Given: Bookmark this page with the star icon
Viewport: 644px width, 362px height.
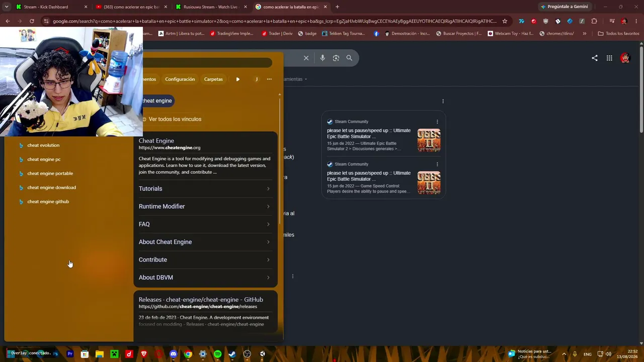Looking at the screenshot, I should [x=505, y=21].
